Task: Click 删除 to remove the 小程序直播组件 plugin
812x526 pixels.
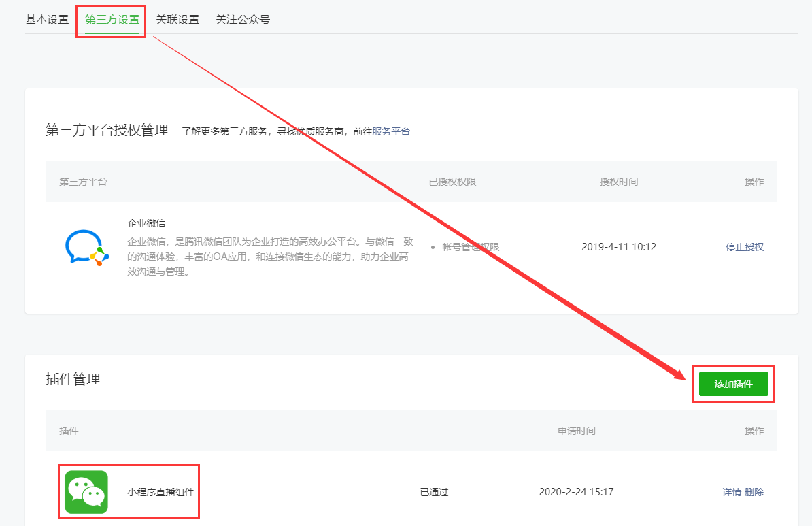Action: [x=754, y=492]
